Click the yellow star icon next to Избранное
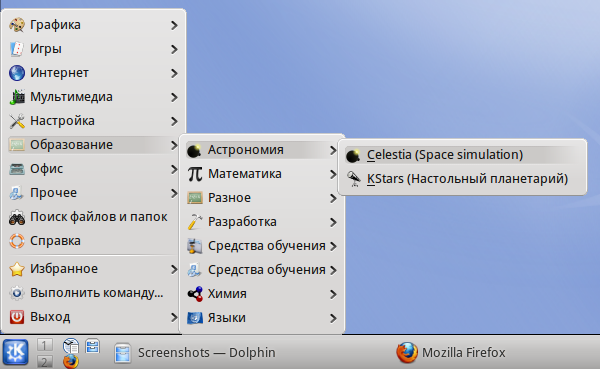 [17, 269]
